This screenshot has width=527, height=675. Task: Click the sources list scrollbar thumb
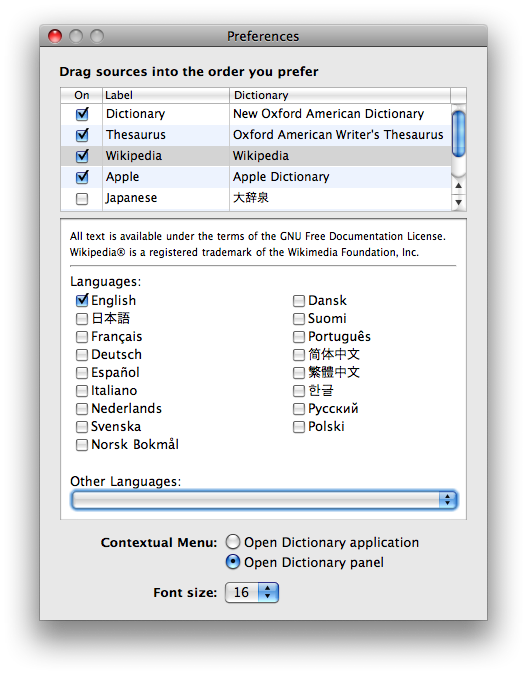(x=459, y=133)
